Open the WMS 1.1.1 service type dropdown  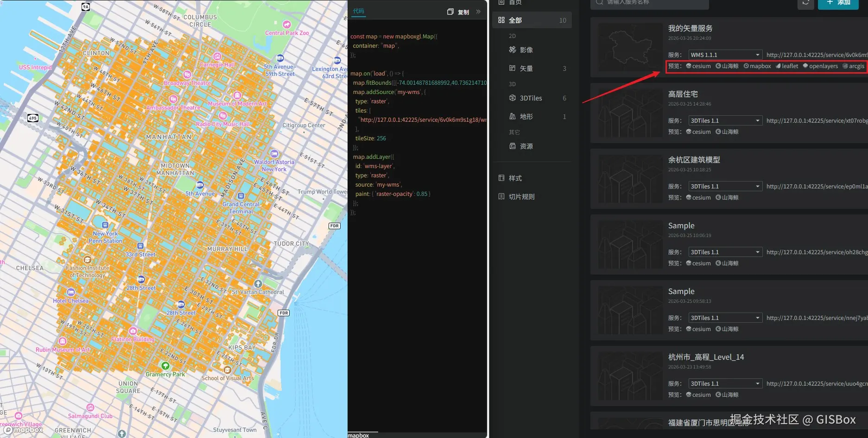[x=725, y=55]
